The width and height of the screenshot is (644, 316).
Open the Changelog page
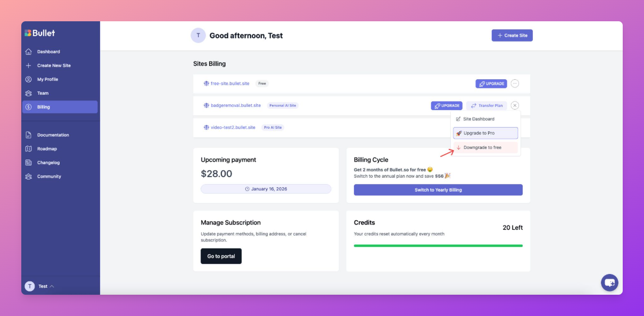48,163
